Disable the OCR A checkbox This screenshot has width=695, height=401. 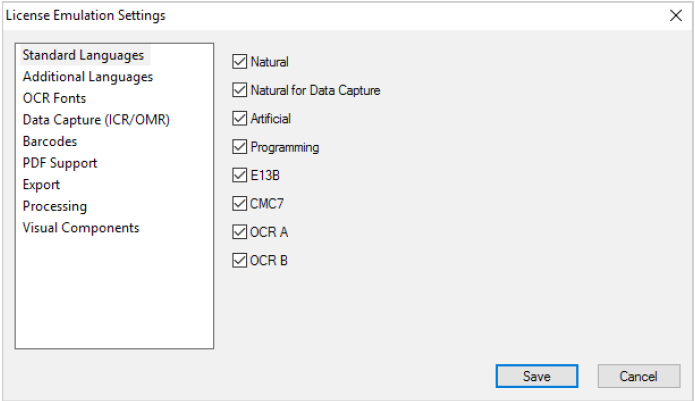point(239,232)
